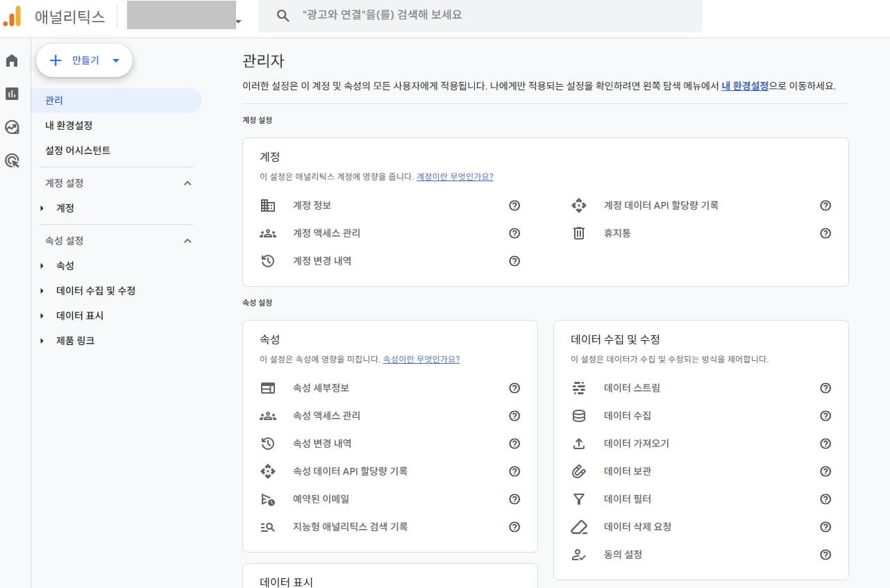
Task: Open the account picker dropdown
Action: pyautogui.click(x=238, y=22)
